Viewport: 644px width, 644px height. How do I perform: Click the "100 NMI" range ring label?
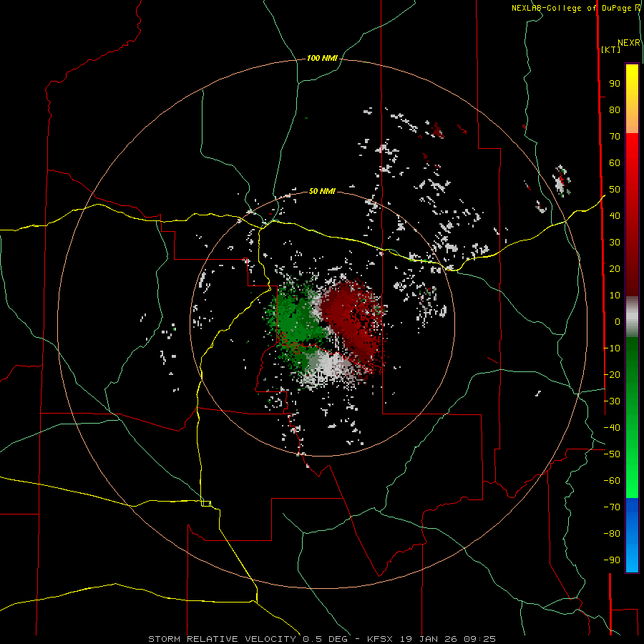pos(322,59)
